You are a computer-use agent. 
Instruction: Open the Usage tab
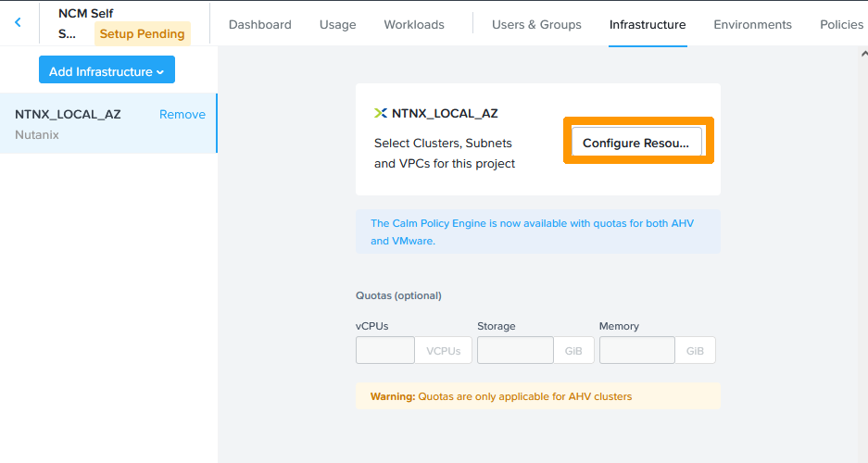(337, 25)
